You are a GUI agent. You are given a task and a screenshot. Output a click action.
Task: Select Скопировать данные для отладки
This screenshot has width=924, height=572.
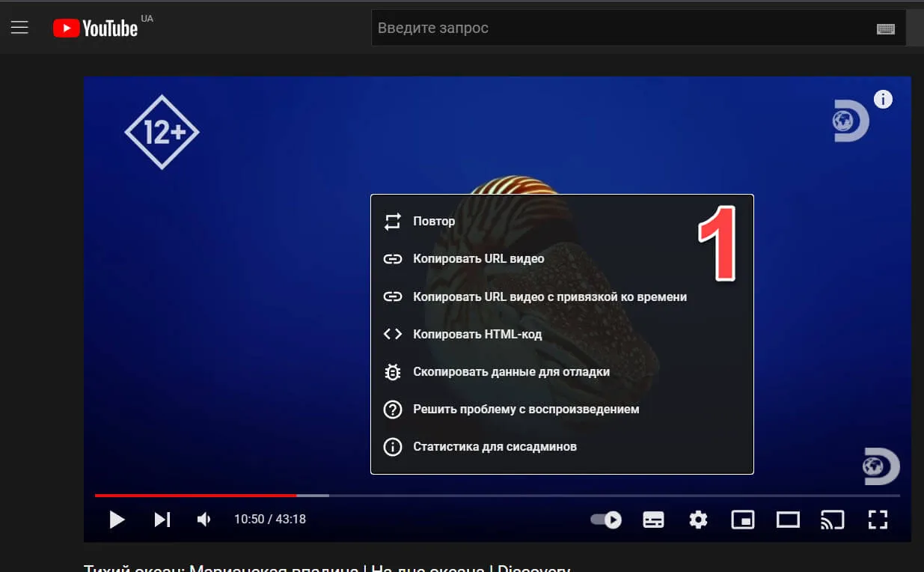pyautogui.click(x=562, y=371)
